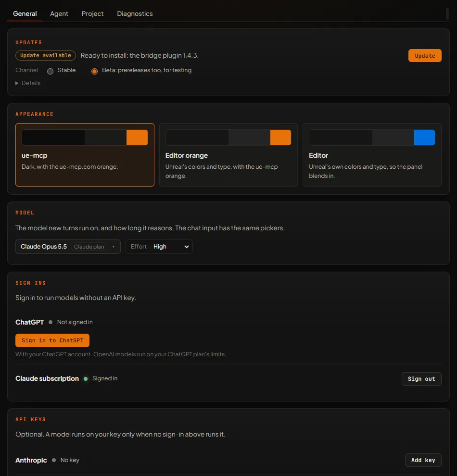Select the Beta prereleases channel radio button

click(x=94, y=71)
